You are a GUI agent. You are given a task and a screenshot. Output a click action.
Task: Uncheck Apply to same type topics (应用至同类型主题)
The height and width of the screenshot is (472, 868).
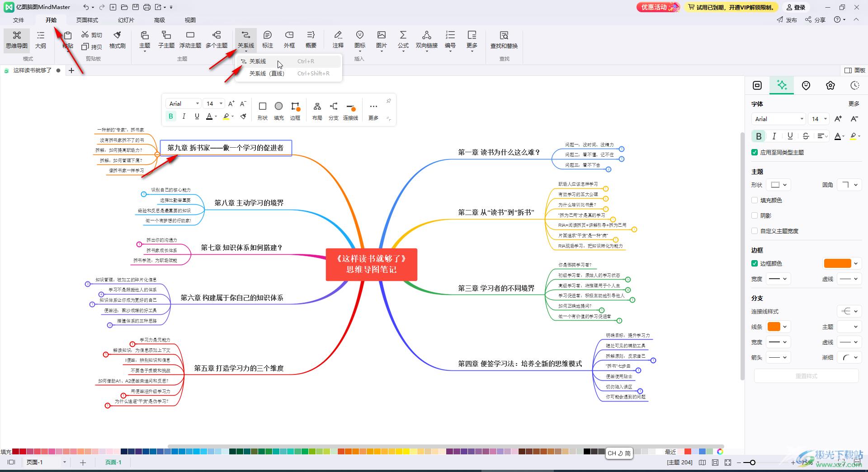tap(755, 152)
